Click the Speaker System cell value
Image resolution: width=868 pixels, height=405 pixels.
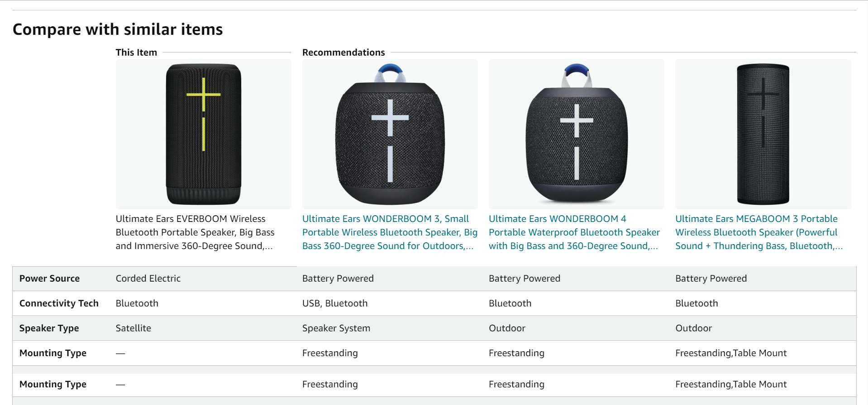(x=336, y=328)
